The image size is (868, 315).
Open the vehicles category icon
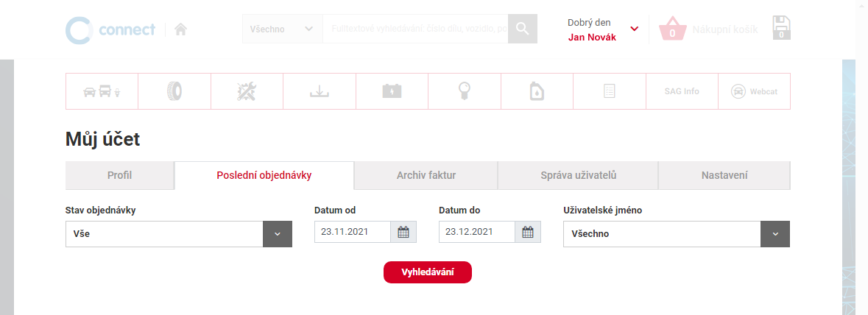[x=102, y=91]
